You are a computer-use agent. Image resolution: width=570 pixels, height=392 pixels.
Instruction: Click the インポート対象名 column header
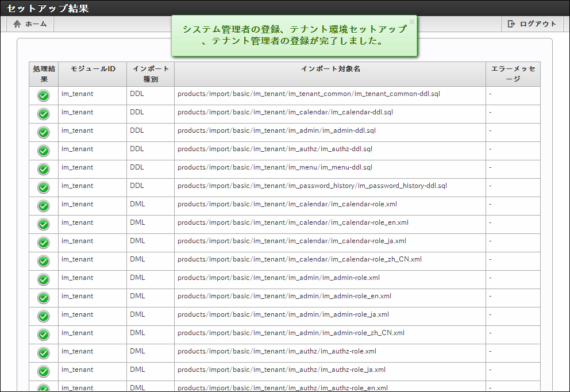(x=330, y=69)
